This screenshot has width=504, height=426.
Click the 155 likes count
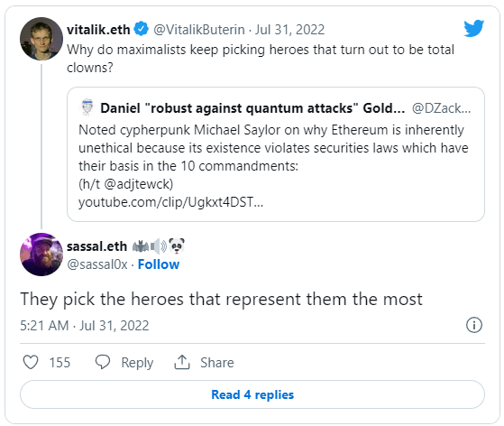pyautogui.click(x=60, y=363)
